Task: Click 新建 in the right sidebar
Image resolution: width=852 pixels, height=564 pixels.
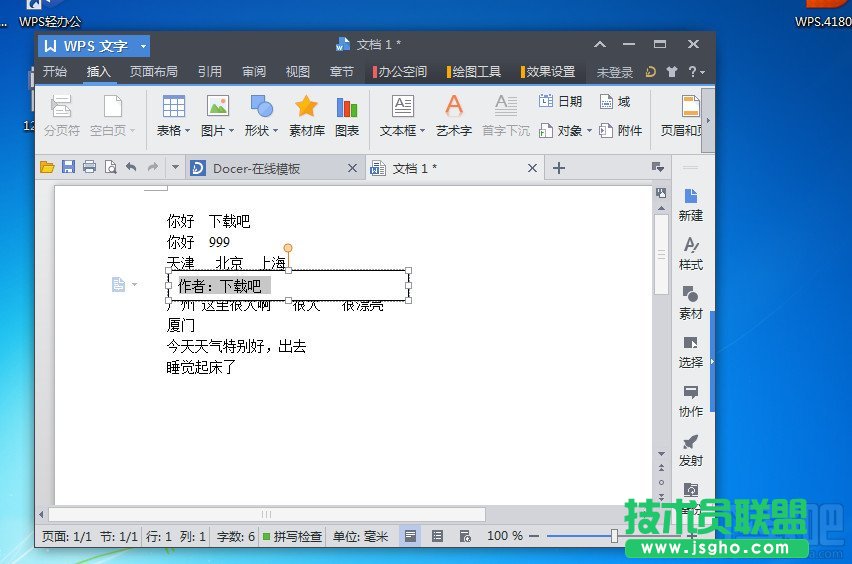Action: click(691, 205)
